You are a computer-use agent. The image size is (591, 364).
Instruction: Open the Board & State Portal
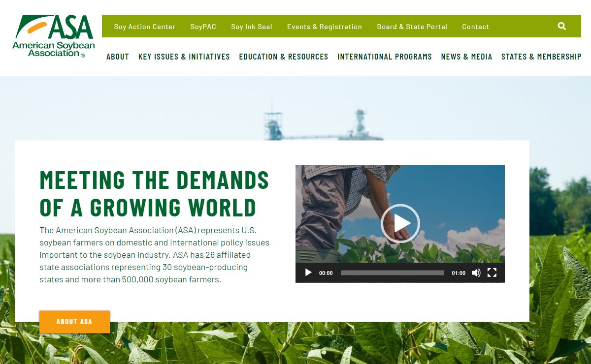pyautogui.click(x=412, y=27)
